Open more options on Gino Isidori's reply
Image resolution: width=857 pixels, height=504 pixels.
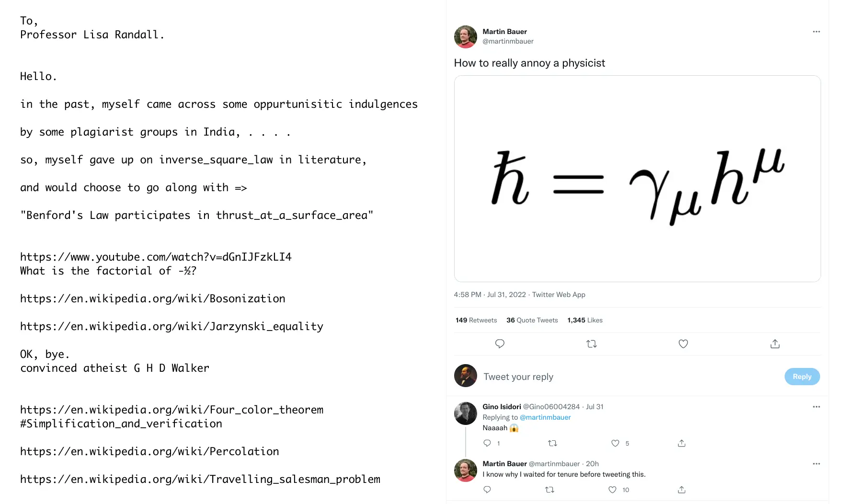point(816,407)
